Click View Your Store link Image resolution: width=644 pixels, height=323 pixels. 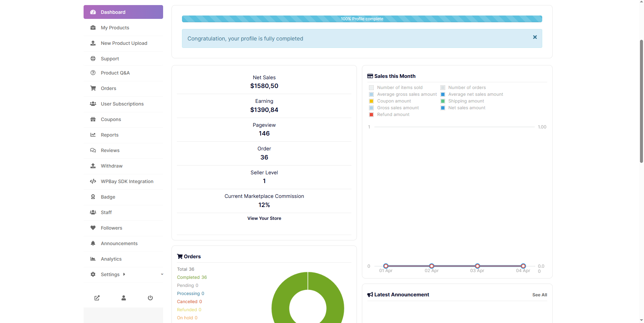pyautogui.click(x=264, y=218)
